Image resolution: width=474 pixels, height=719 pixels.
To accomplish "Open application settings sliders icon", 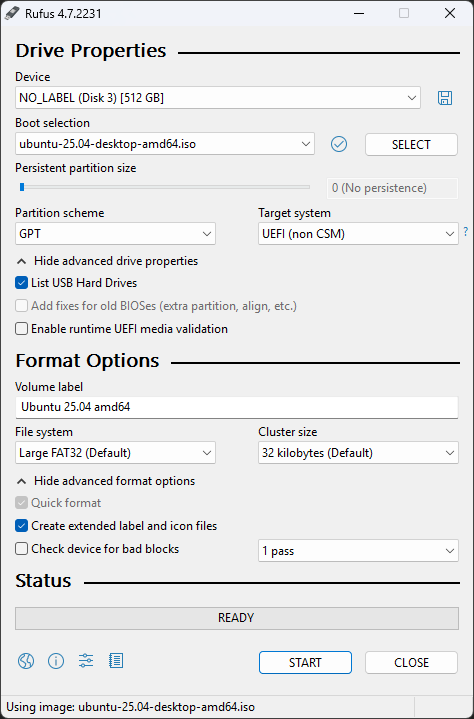I will (x=86, y=661).
